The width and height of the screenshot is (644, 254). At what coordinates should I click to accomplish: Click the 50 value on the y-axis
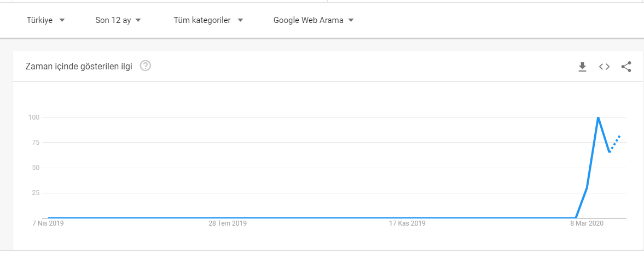coord(36,168)
